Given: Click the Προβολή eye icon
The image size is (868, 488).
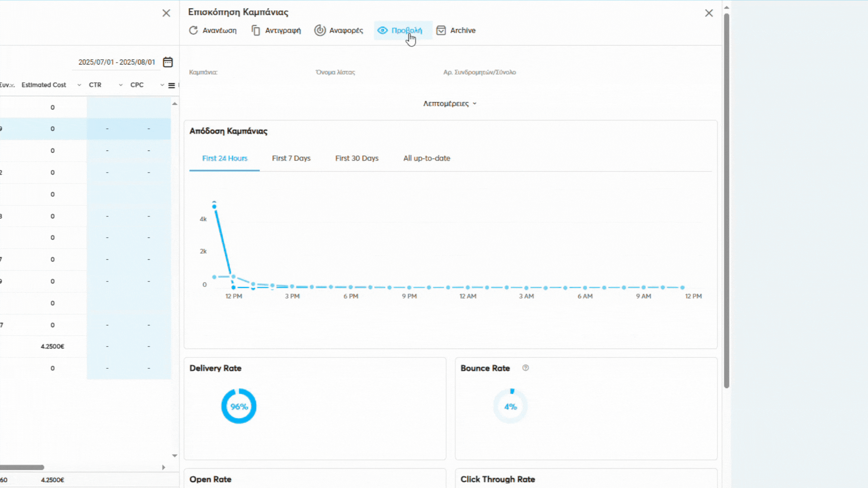Looking at the screenshot, I should (382, 30).
